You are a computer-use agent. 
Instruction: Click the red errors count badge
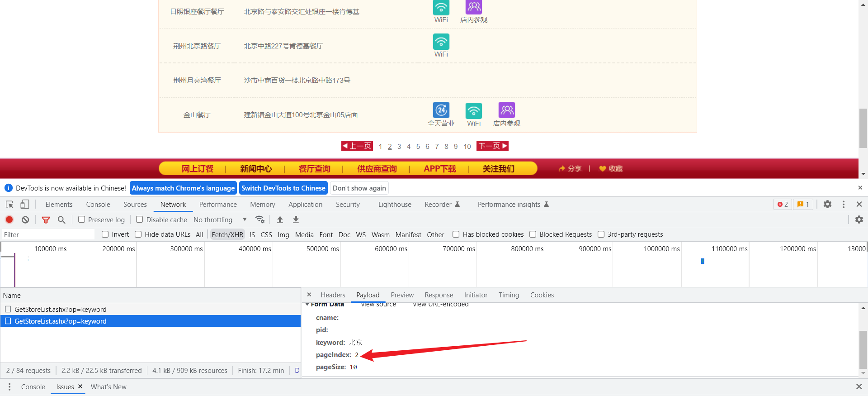[x=783, y=205]
